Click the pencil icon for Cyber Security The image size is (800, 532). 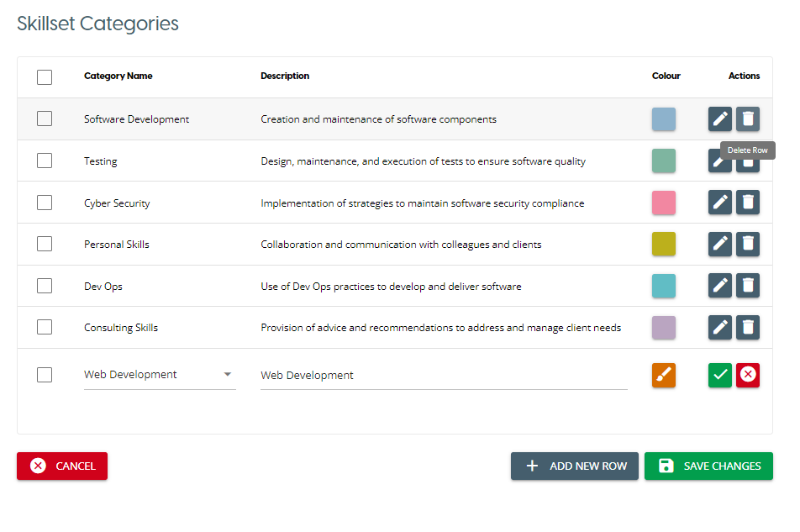[720, 203]
